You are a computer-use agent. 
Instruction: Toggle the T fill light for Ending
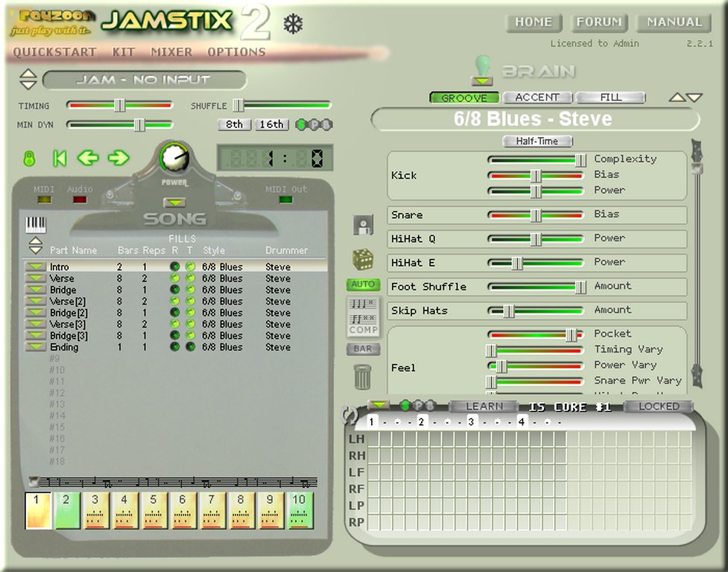tap(190, 347)
